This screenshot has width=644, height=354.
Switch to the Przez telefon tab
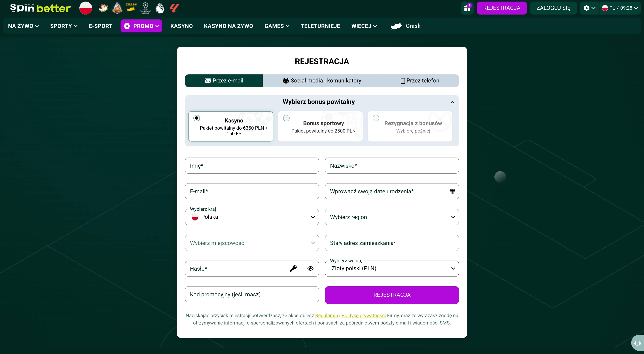click(420, 81)
